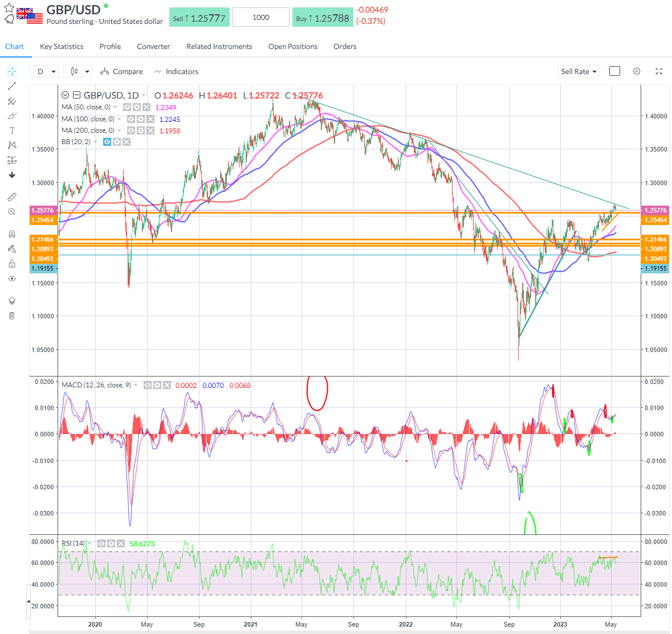This screenshot has height=634, width=672.
Task: Open the Sell Rate dropdown
Action: click(x=579, y=72)
